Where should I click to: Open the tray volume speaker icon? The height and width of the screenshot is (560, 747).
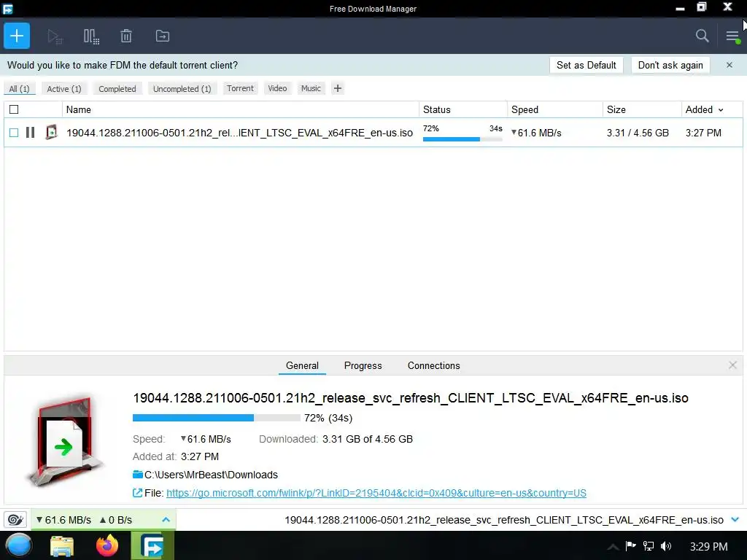[x=666, y=546]
